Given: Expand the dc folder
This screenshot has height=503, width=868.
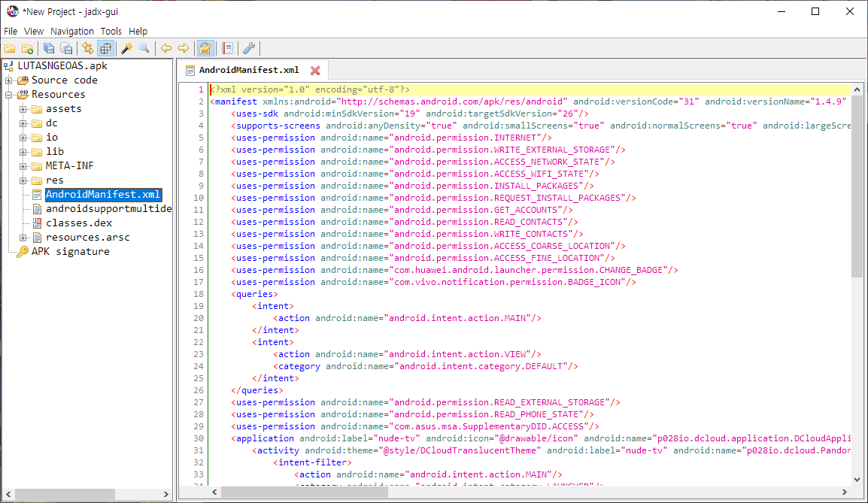Looking at the screenshot, I should [23, 123].
